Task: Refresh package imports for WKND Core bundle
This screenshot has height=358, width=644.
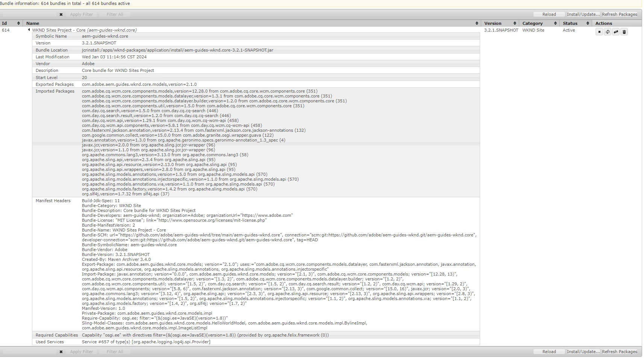Action: 608,32
